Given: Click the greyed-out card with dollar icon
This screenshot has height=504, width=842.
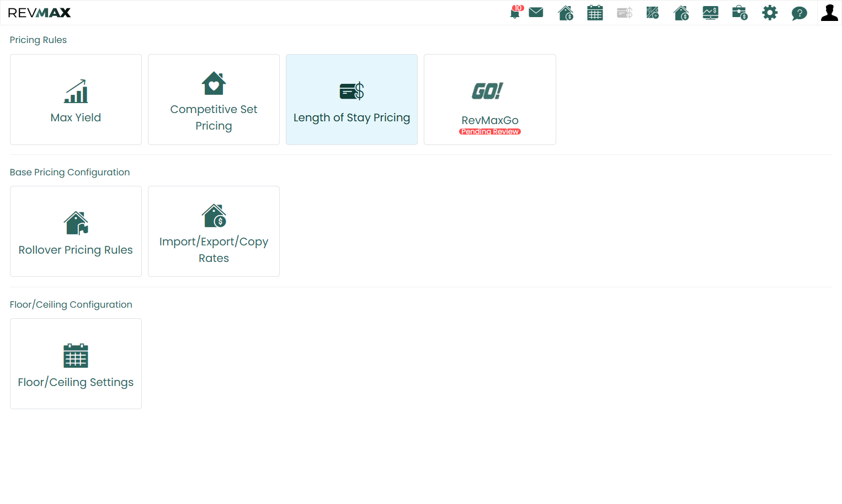Looking at the screenshot, I should click(625, 13).
